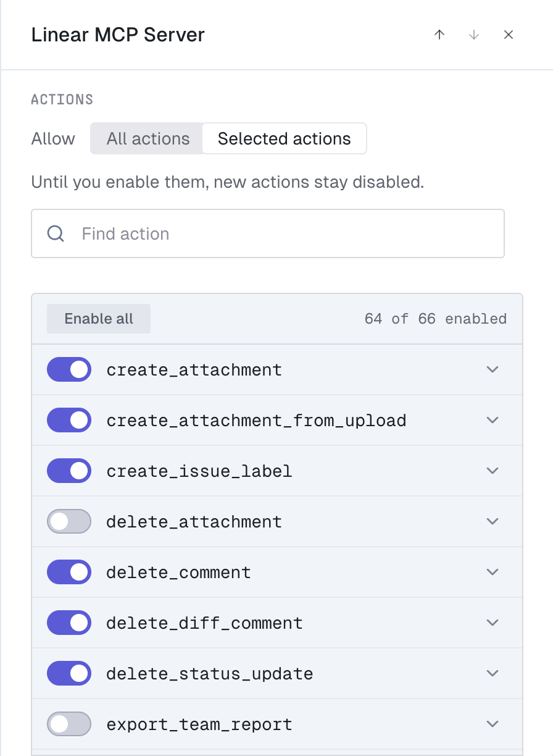
Task: Select the All actions option
Action: [x=148, y=138]
